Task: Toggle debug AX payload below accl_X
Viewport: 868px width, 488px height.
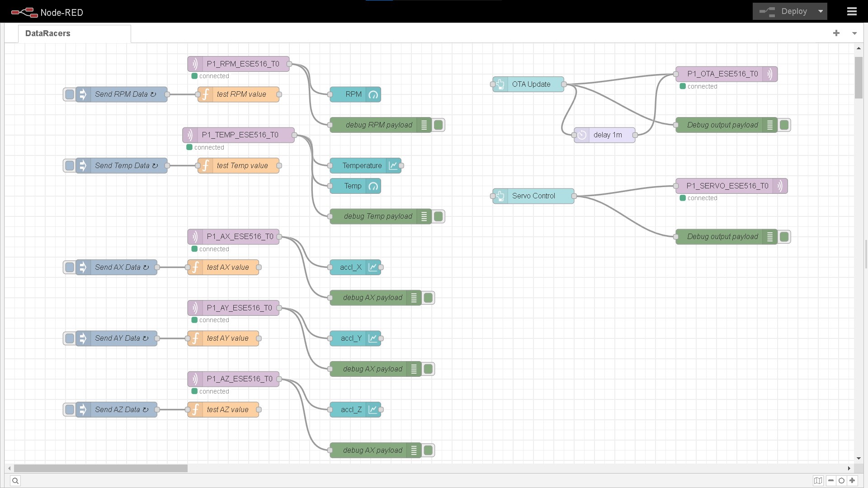Action: [x=428, y=298]
